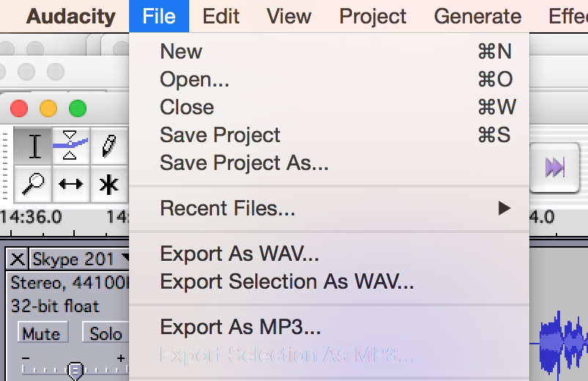This screenshot has height=381, width=588.
Task: Mute the Skype track
Action: click(x=41, y=333)
